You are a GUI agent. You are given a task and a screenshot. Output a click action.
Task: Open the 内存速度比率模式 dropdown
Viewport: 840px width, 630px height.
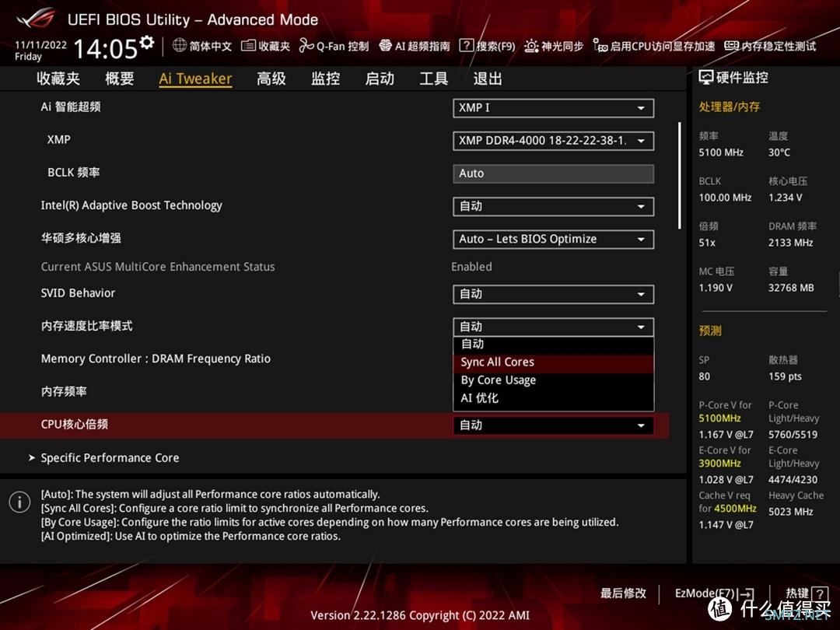point(554,327)
